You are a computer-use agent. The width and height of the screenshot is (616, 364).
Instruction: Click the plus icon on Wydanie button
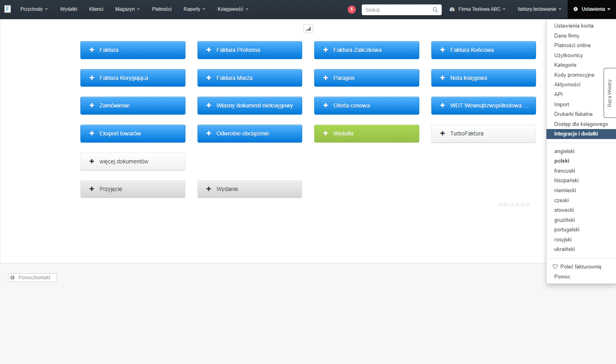(209, 189)
